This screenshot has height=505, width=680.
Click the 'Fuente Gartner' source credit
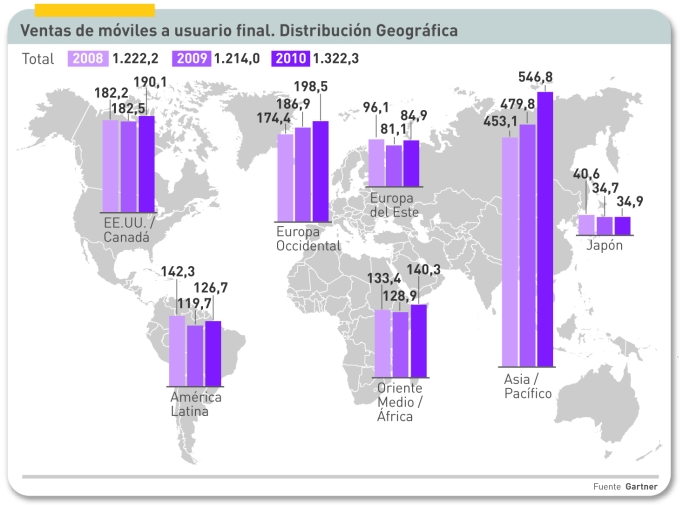pos(625,487)
